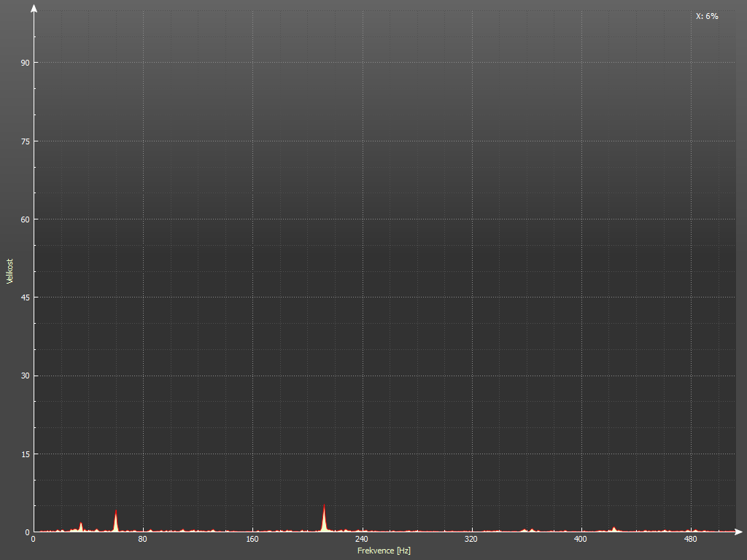Click the 240 Hz frequency tick label
Screen dimensions: 747x560
362,540
